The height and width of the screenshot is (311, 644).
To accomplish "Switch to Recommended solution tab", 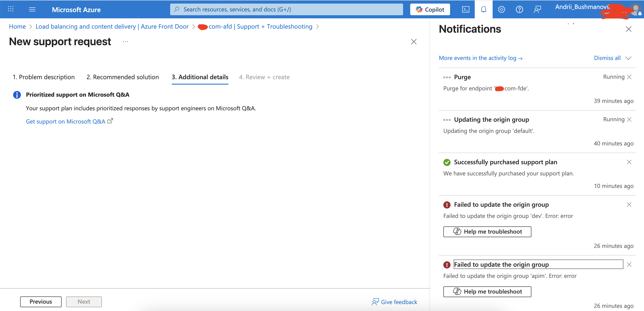I will click(x=122, y=77).
